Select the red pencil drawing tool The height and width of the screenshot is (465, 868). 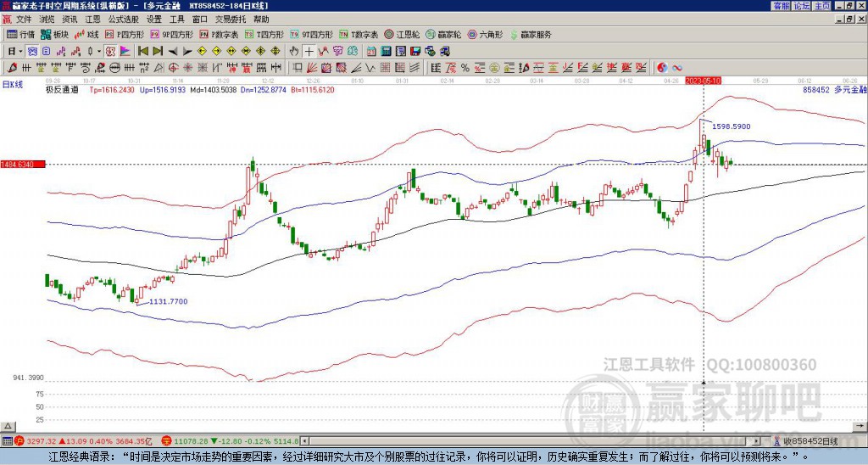click(11, 68)
